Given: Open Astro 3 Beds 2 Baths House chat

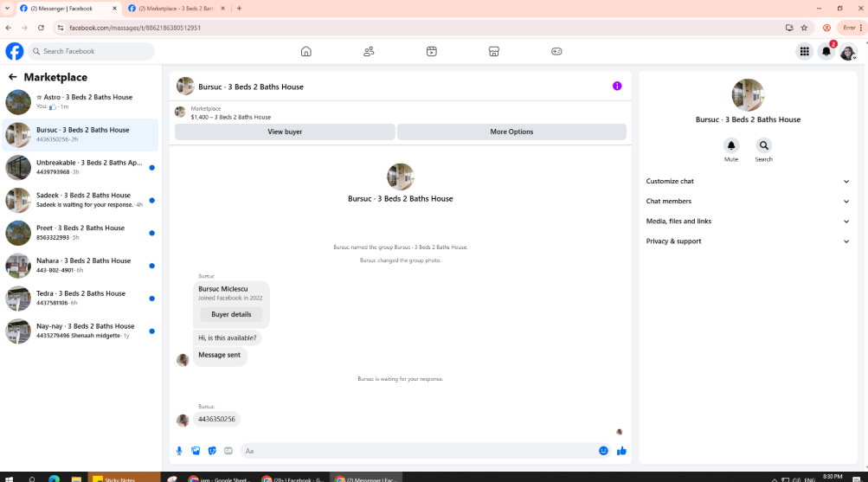Looking at the screenshot, I should tap(80, 102).
